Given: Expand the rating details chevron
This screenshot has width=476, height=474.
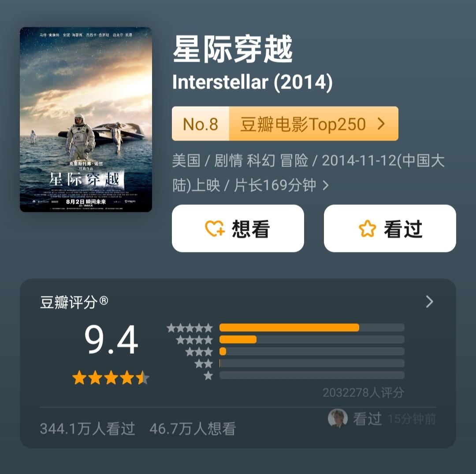Looking at the screenshot, I should click(429, 302).
